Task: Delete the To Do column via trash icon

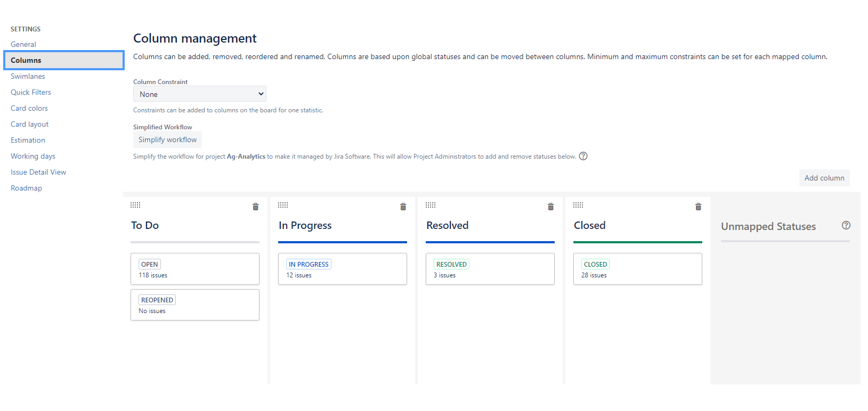Action: 256,207
